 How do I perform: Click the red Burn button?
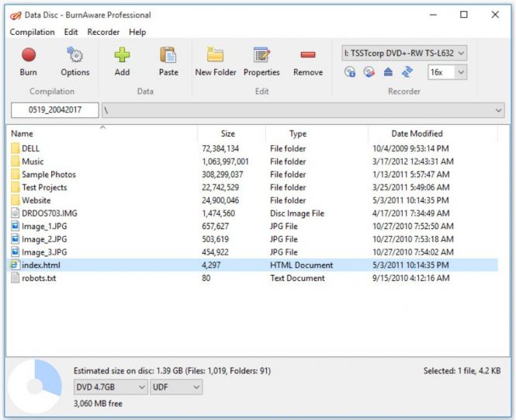coord(28,61)
